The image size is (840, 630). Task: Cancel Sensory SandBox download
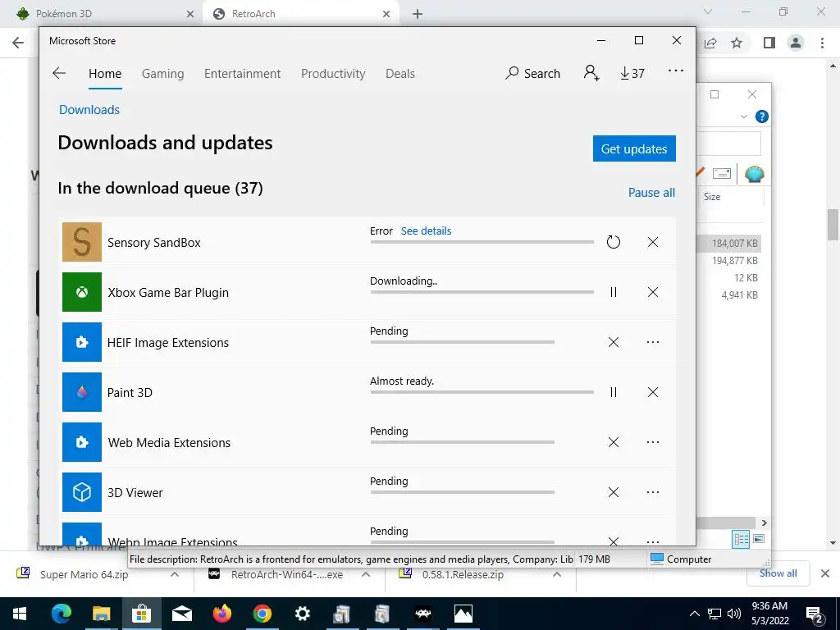click(652, 242)
